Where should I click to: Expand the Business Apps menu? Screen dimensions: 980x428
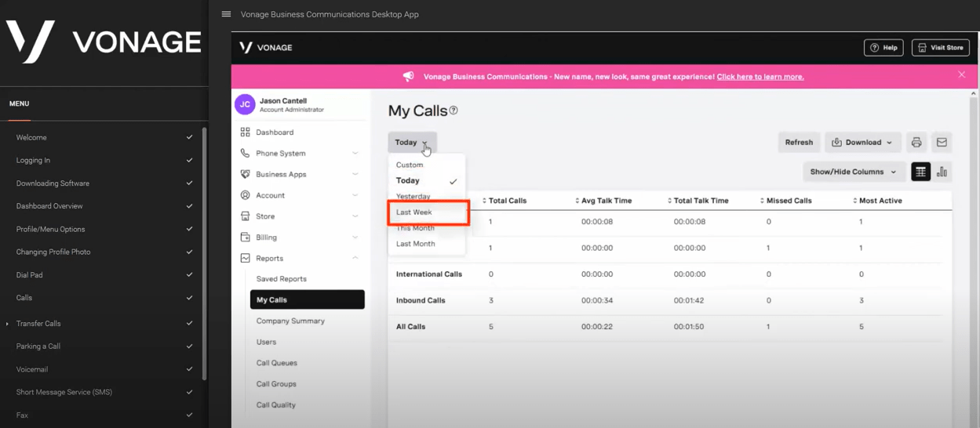click(300, 174)
